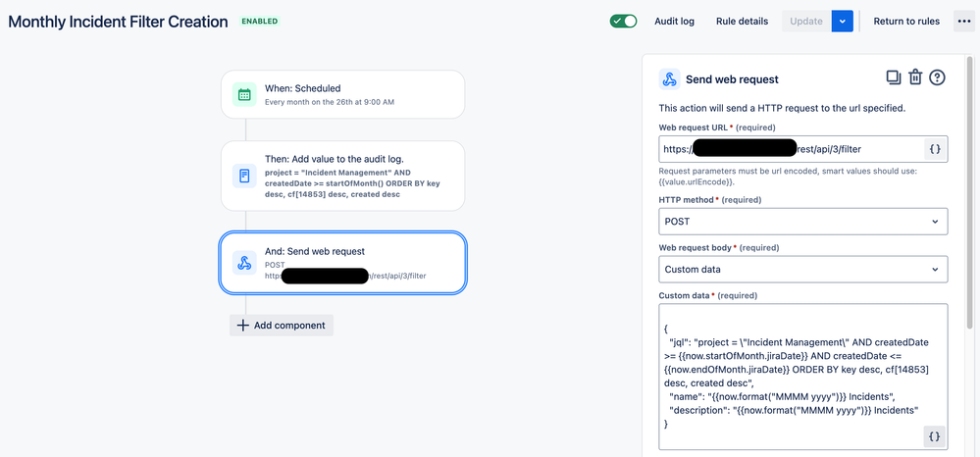Click the web request icon in rule flow
980x457 pixels.
(244, 263)
